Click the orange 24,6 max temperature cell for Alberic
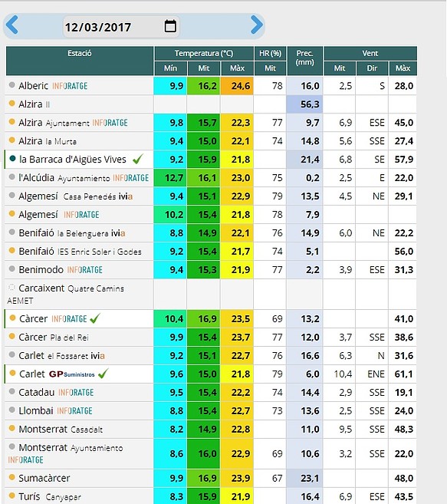The width and height of the screenshot is (447, 504). point(237,86)
